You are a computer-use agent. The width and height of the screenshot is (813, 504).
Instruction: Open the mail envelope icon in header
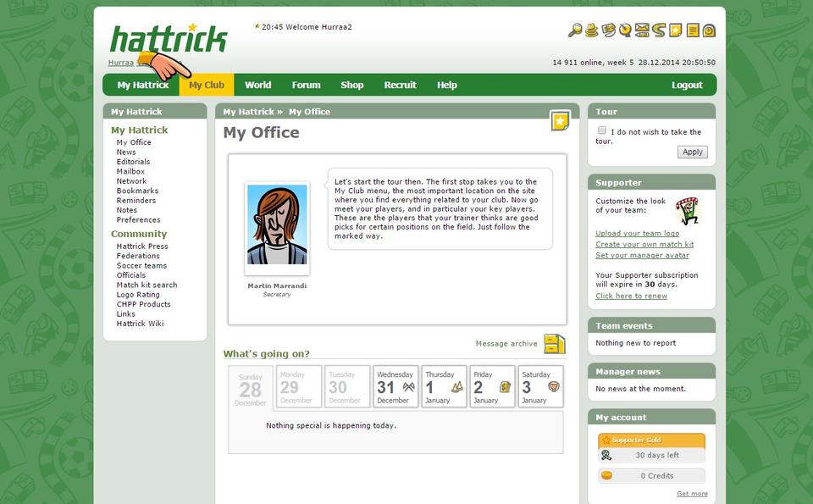[642, 30]
